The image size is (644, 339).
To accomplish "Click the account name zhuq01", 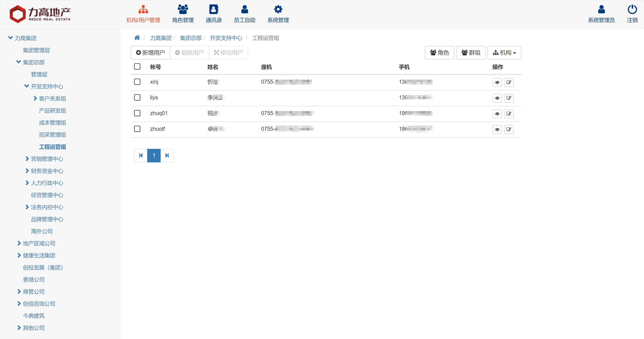I will coord(159,113).
